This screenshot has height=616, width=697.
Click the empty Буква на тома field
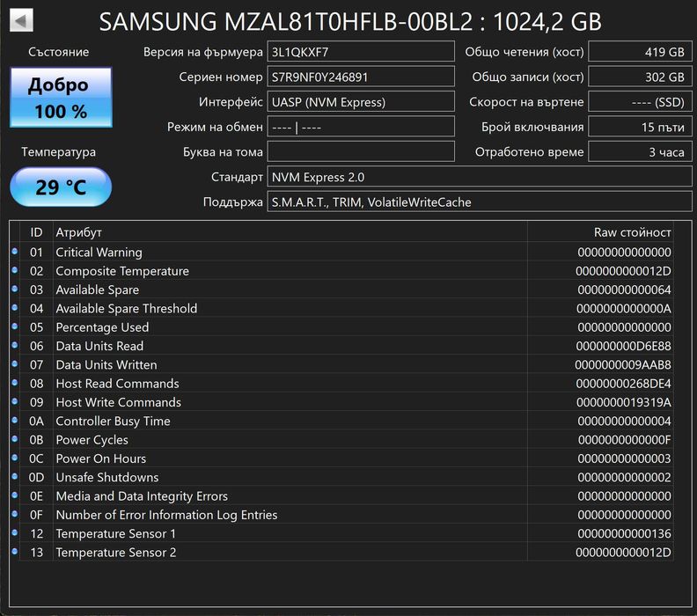point(361,152)
